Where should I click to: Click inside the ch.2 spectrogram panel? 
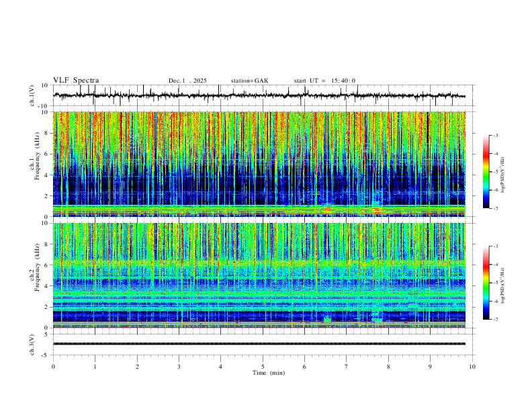pyautogui.click(x=259, y=275)
